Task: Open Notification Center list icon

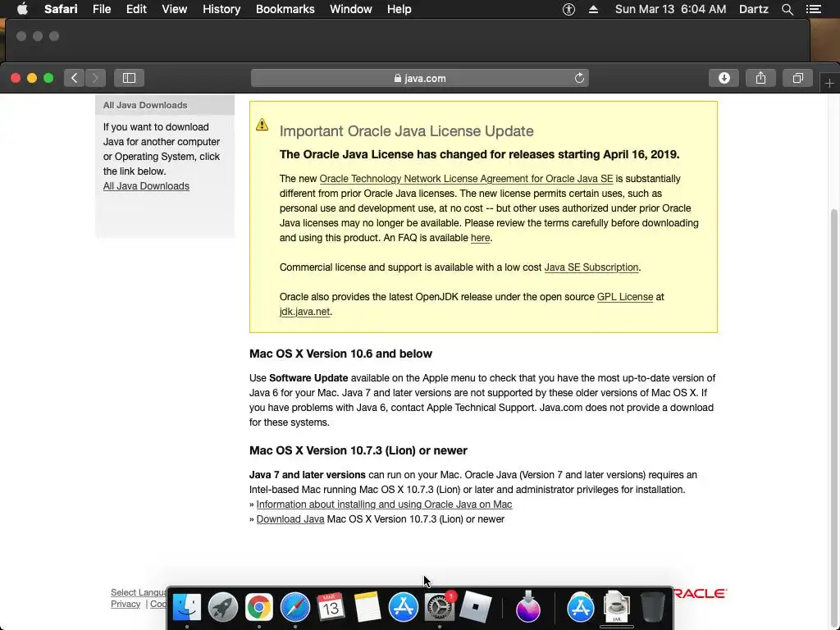Action: (x=814, y=9)
